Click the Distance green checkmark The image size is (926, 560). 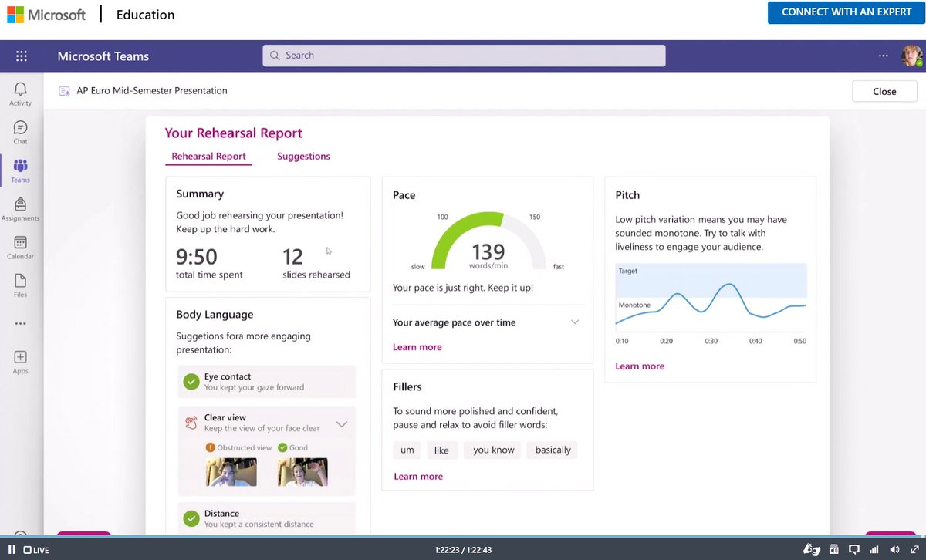[191, 518]
